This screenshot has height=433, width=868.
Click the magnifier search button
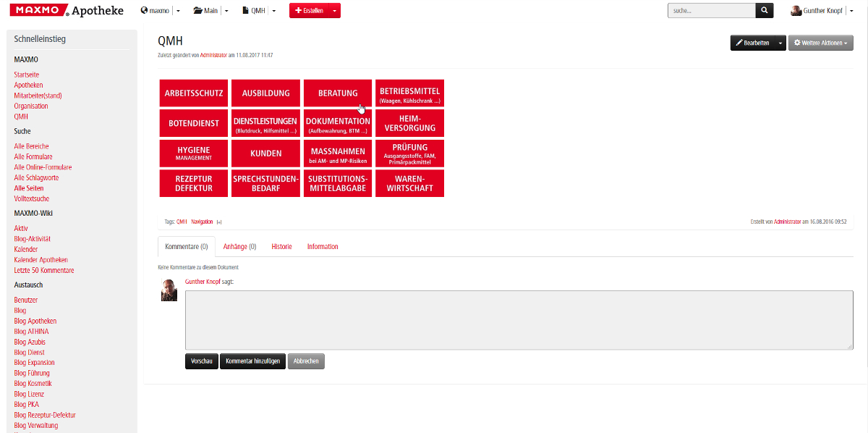[x=765, y=11]
